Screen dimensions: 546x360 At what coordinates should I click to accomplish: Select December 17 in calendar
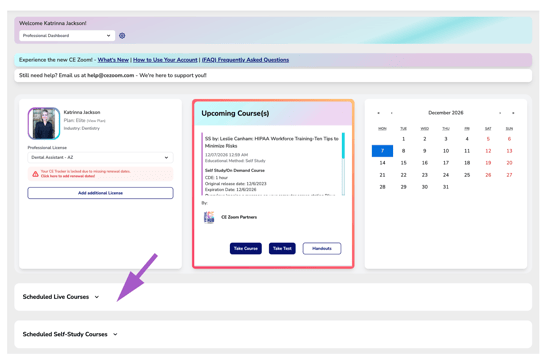tap(446, 163)
